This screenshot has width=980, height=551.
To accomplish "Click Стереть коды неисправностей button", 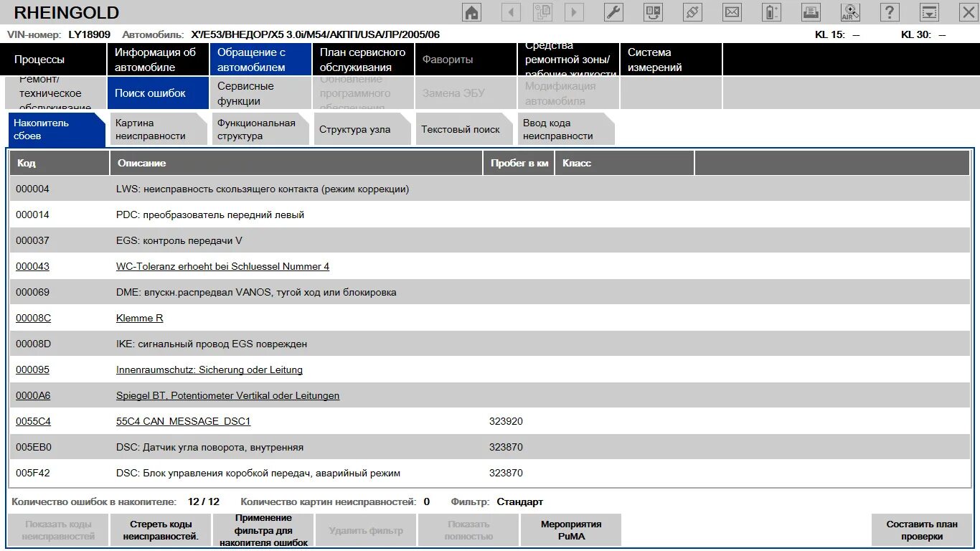I will click(x=161, y=530).
